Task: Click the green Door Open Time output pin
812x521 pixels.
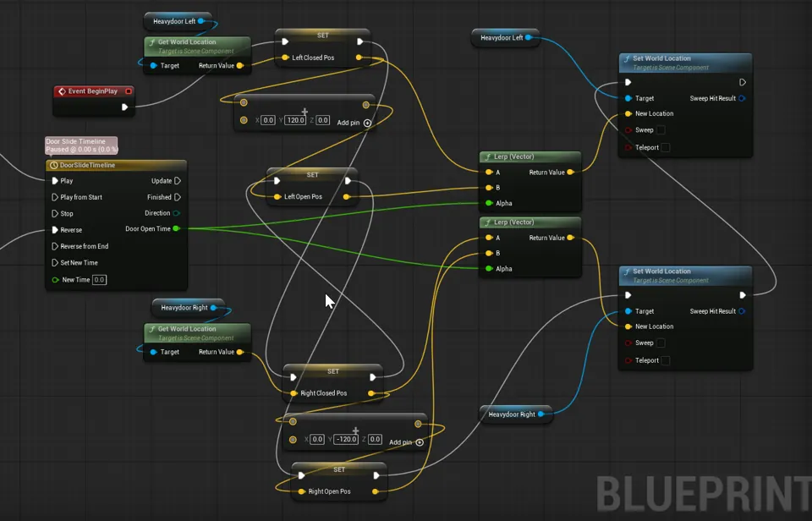Action: point(177,228)
